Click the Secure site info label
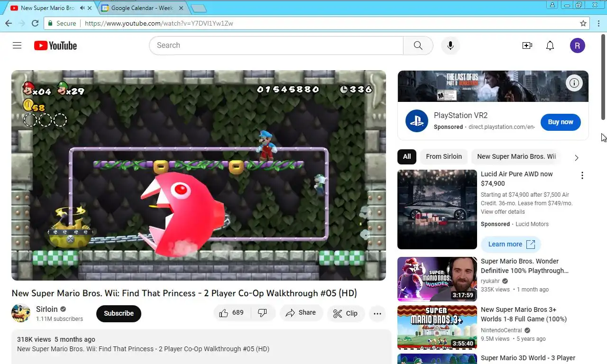The width and height of the screenshot is (607, 364). click(x=62, y=23)
